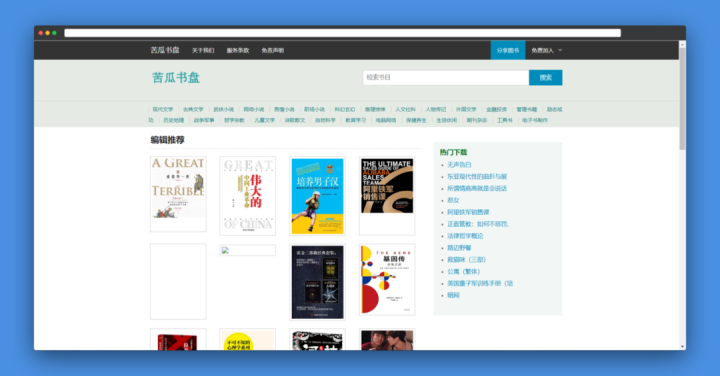Open 正面管教 hot download link

click(x=478, y=224)
